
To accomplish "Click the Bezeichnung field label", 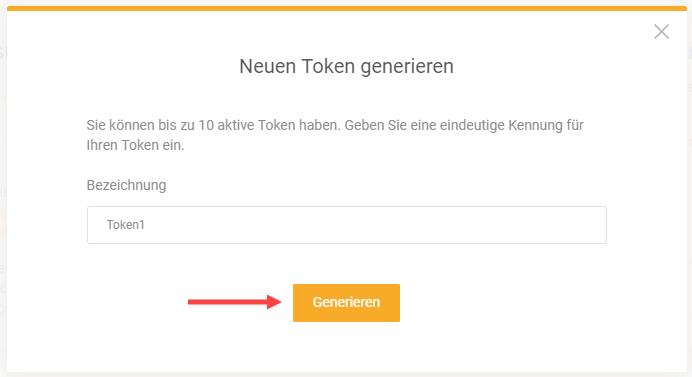I will (126, 185).
